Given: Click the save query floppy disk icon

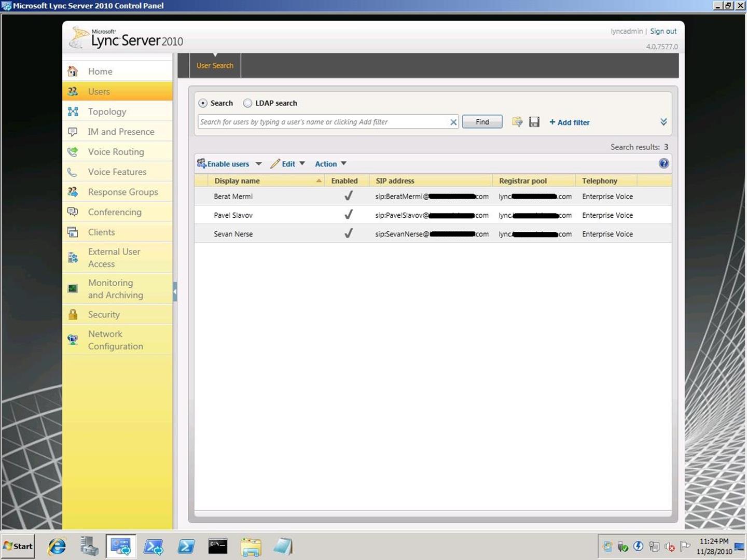Looking at the screenshot, I should (534, 122).
